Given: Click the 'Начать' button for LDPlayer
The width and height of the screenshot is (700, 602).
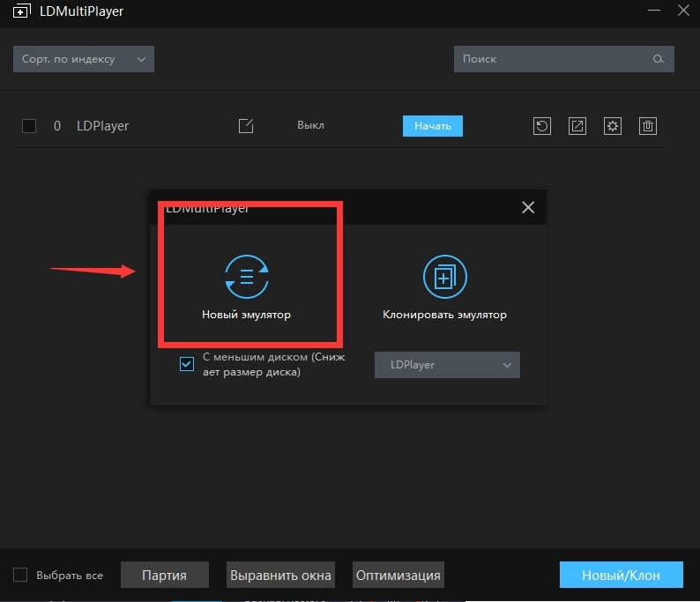Looking at the screenshot, I should [433, 126].
